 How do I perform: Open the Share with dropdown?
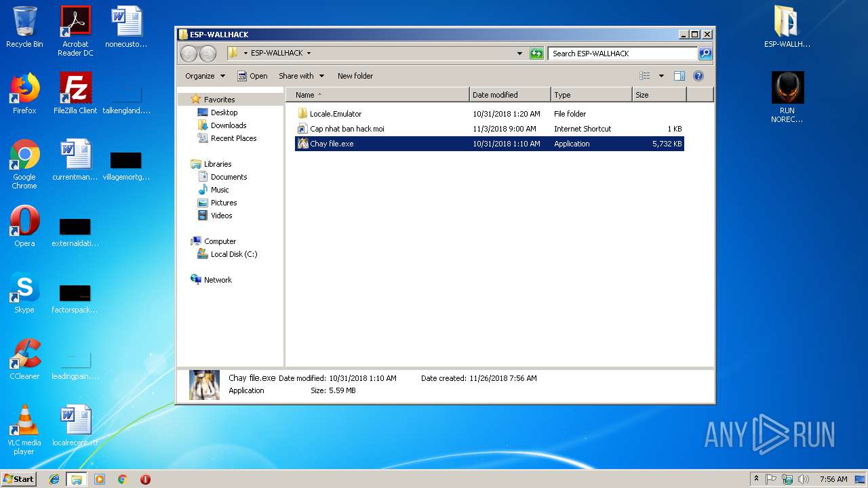[301, 76]
